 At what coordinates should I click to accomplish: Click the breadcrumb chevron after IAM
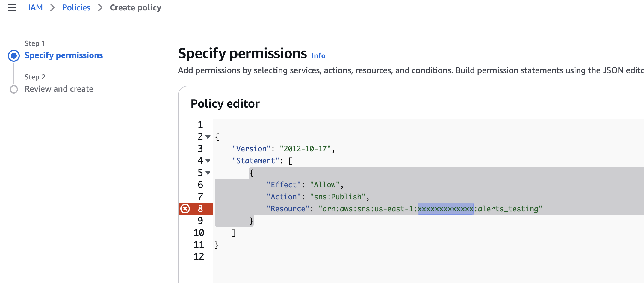click(52, 7)
